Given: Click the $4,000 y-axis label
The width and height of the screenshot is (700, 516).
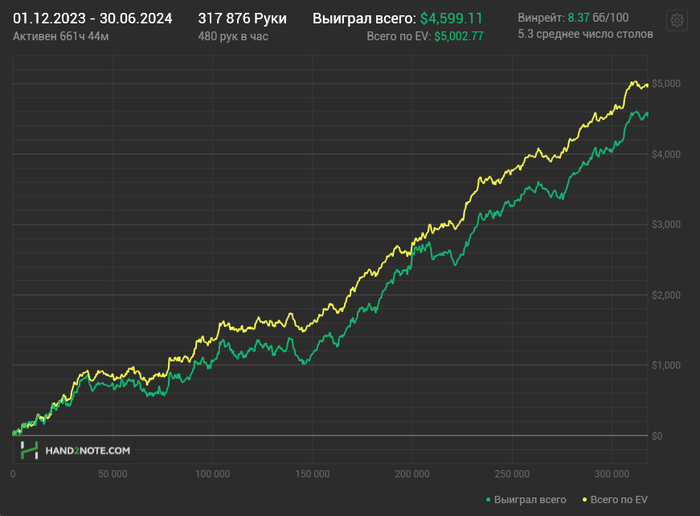Looking at the screenshot, I should pyautogui.click(x=666, y=154).
